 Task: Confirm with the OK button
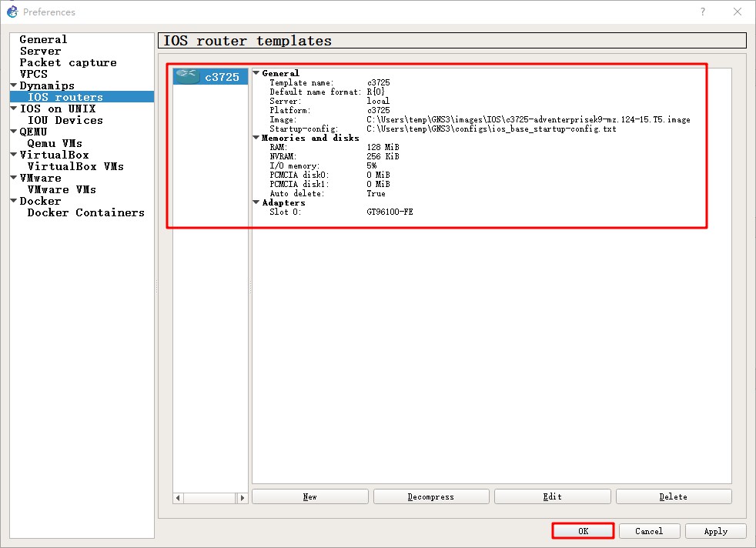(583, 531)
